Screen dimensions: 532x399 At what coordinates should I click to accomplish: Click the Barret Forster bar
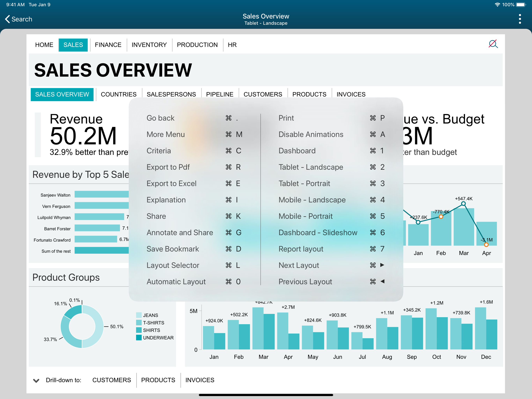[97, 228]
